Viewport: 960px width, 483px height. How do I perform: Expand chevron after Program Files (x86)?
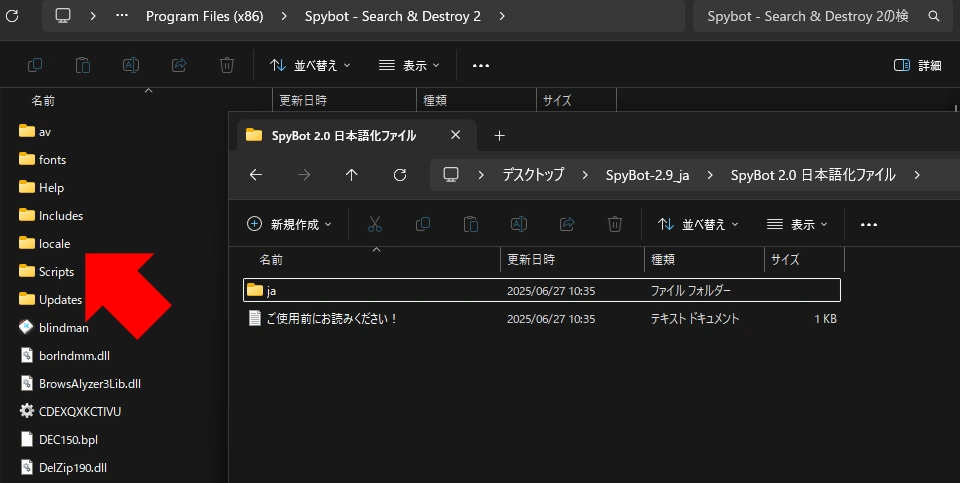tap(284, 16)
